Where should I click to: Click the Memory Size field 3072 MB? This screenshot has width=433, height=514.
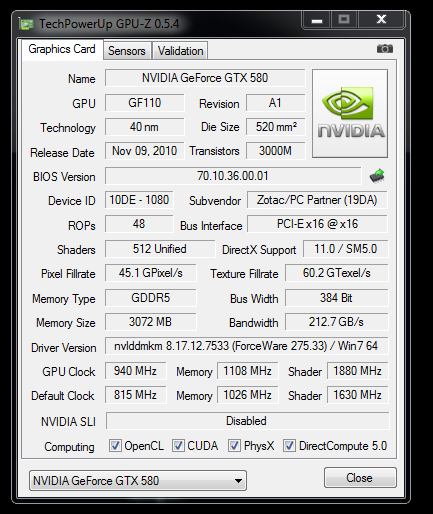150,322
